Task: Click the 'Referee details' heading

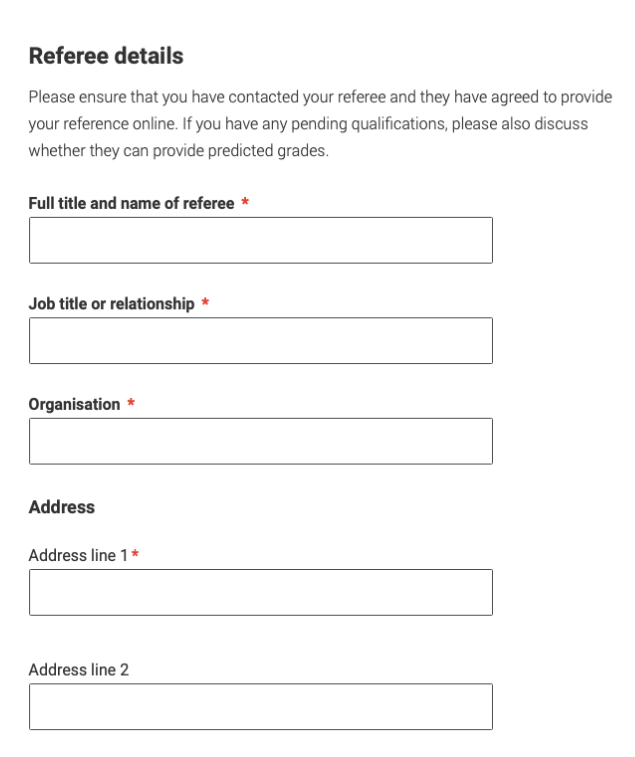Action: point(106,56)
